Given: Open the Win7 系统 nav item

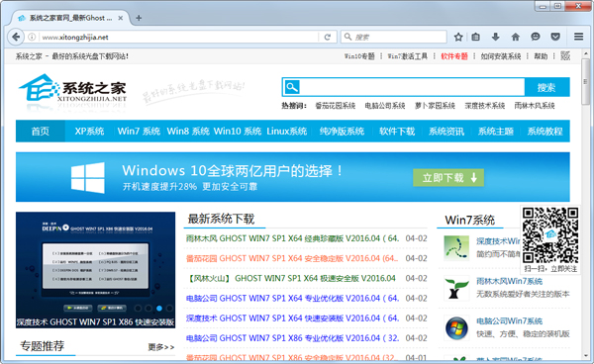Looking at the screenshot, I should 139,131.
